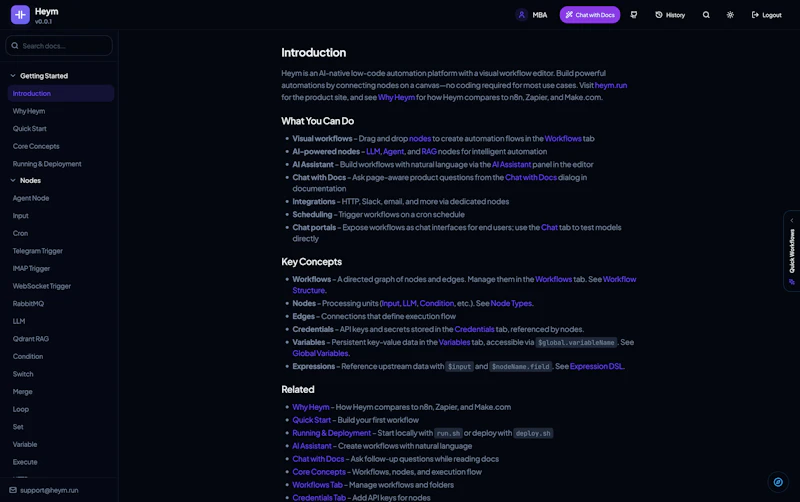Click Chat with Docs link in bullet list
800x502 pixels.
531,177
